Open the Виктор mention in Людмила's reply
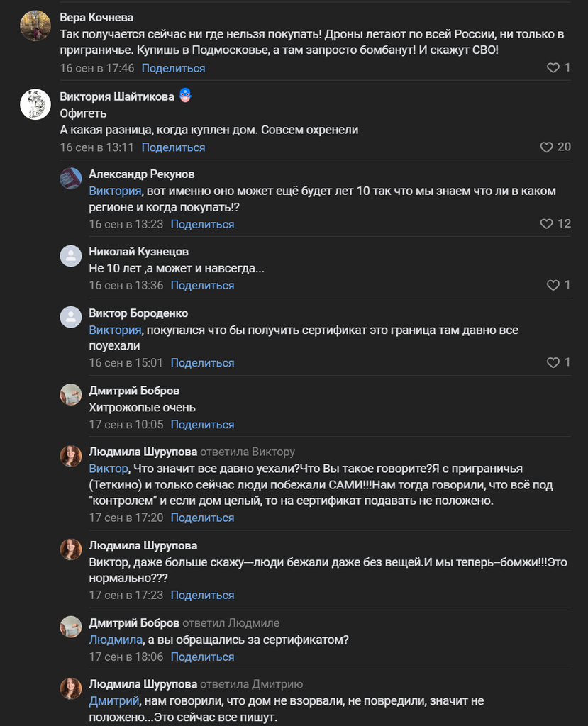Image resolution: width=588 pixels, height=726 pixels. point(105,468)
